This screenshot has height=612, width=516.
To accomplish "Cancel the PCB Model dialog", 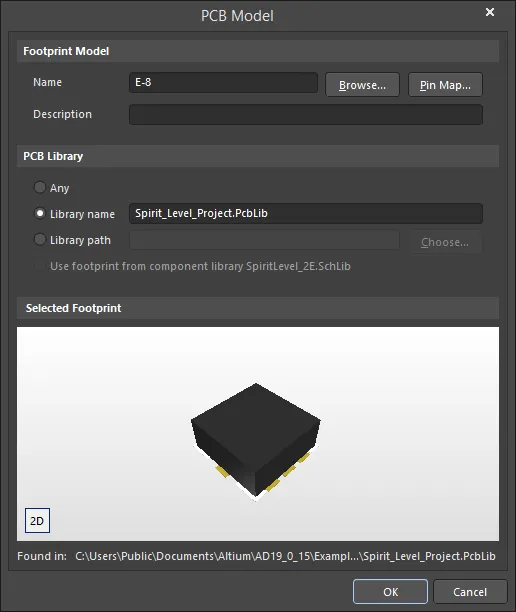I will tap(470, 592).
